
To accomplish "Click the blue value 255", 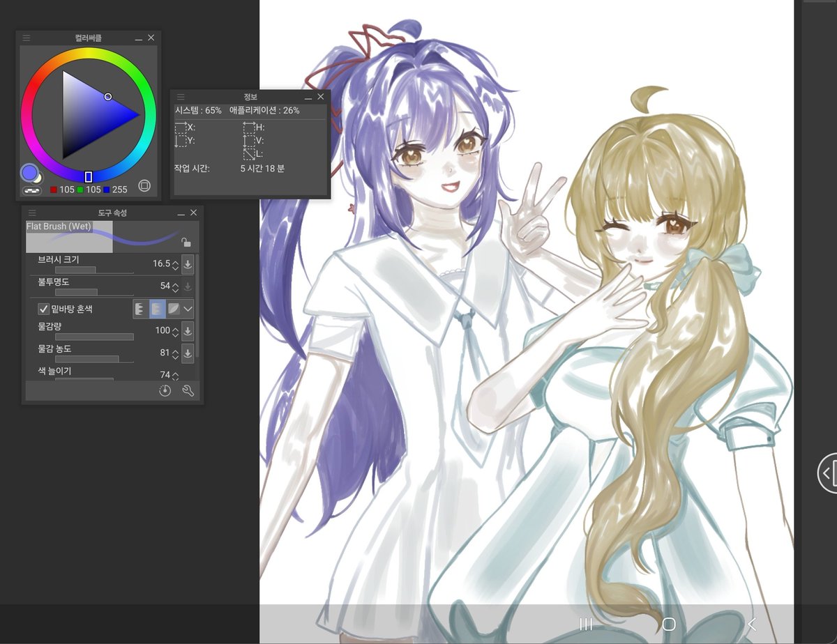I will (119, 190).
